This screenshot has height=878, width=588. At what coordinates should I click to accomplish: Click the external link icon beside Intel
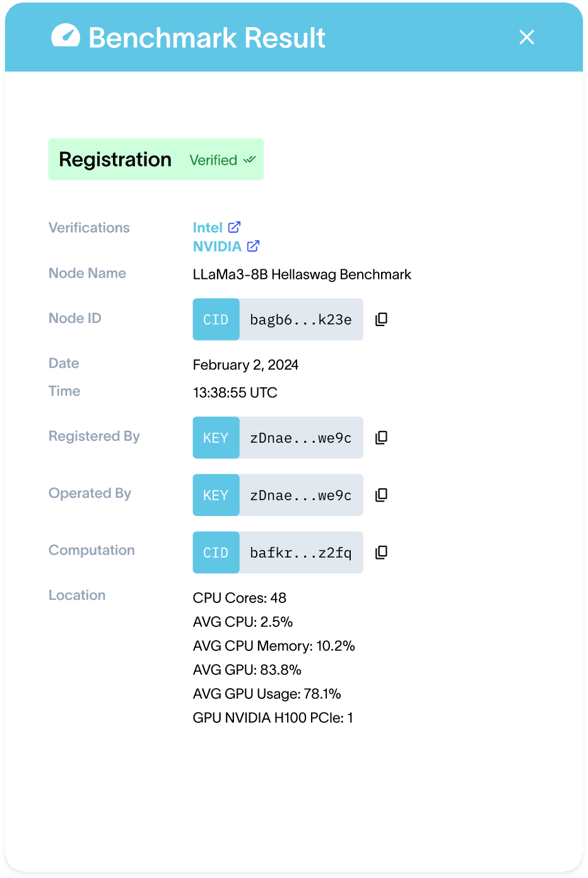tap(234, 227)
